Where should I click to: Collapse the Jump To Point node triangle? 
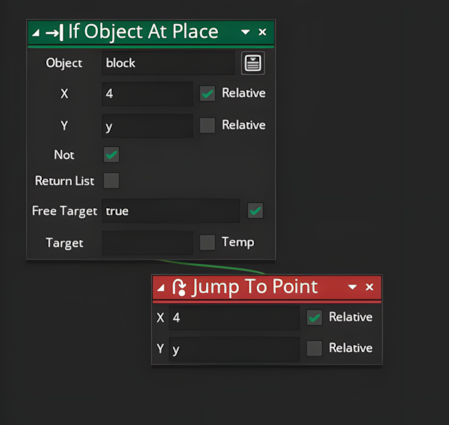point(161,287)
